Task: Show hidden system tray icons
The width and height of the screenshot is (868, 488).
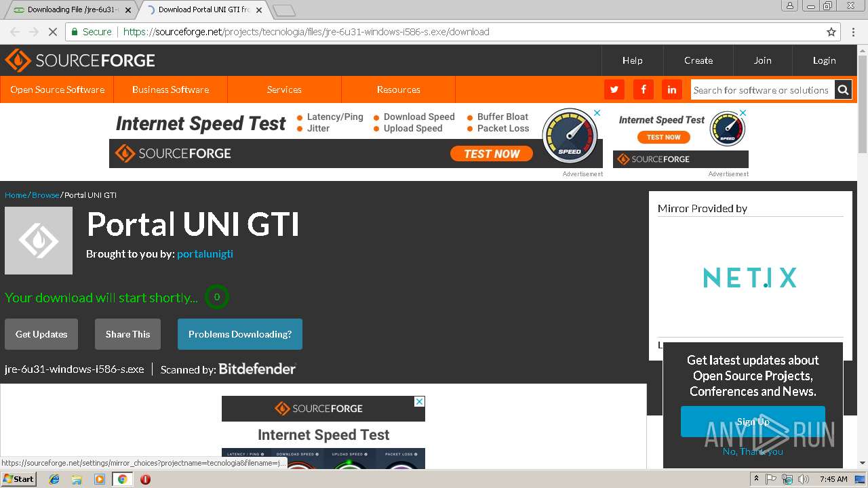Action: (755, 479)
